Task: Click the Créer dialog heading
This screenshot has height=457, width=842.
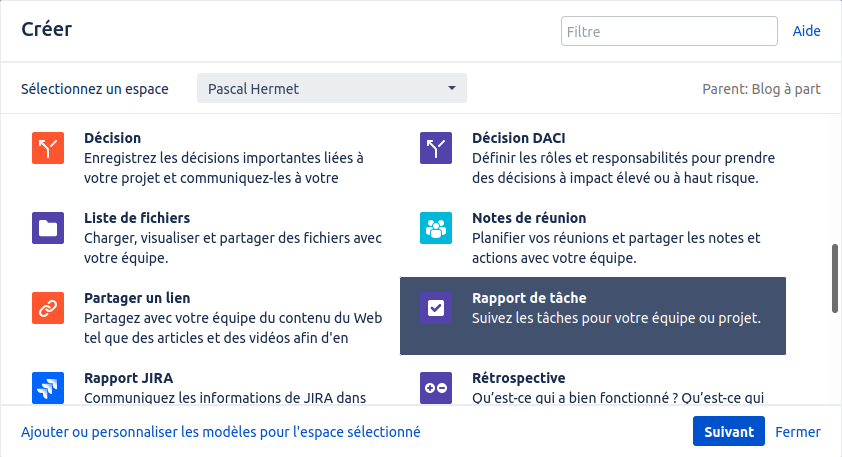Action: click(x=46, y=29)
